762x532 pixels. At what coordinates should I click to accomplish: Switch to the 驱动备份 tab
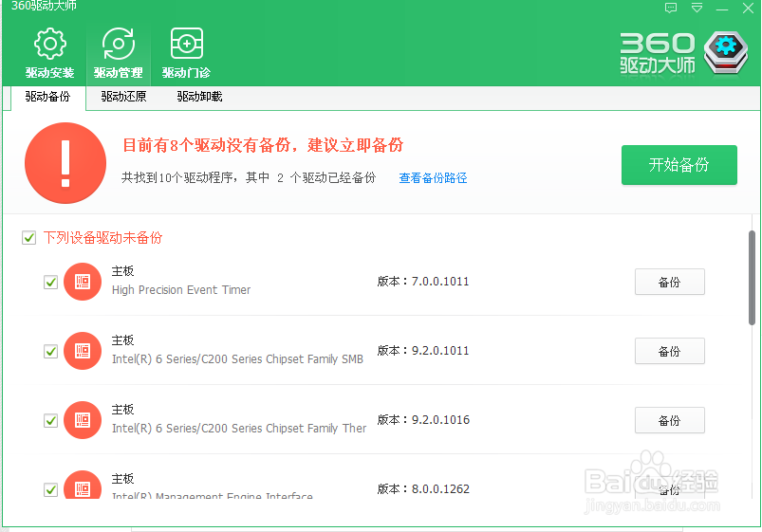coord(47,97)
